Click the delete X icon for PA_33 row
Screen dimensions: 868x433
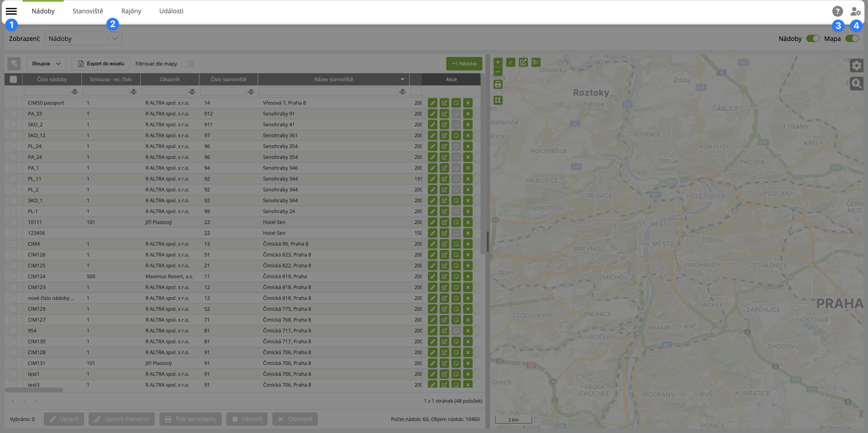[468, 114]
